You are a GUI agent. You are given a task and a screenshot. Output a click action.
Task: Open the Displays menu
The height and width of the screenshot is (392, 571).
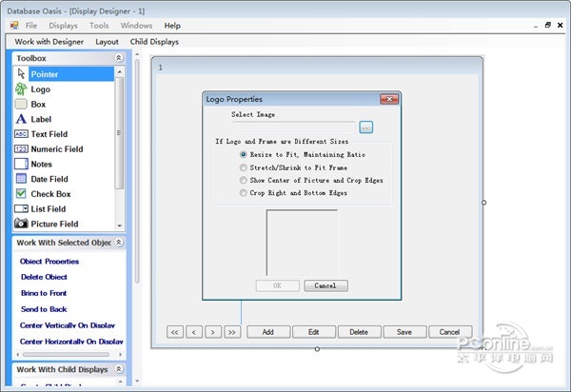64,26
